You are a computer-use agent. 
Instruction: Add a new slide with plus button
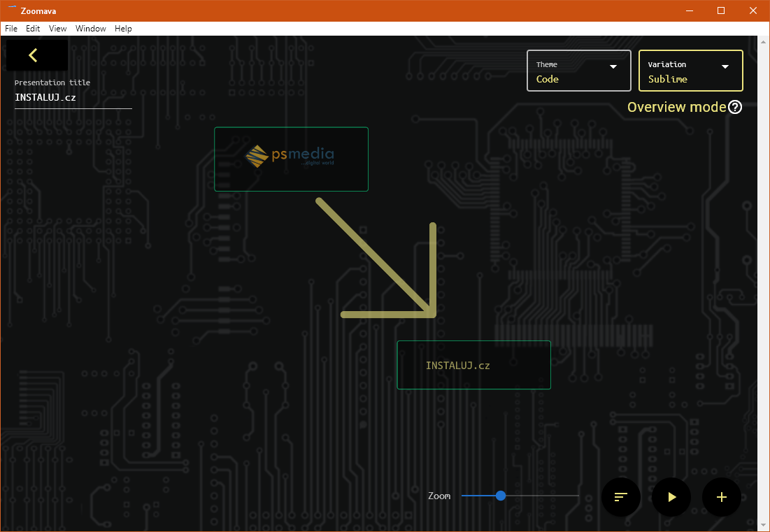(x=722, y=497)
